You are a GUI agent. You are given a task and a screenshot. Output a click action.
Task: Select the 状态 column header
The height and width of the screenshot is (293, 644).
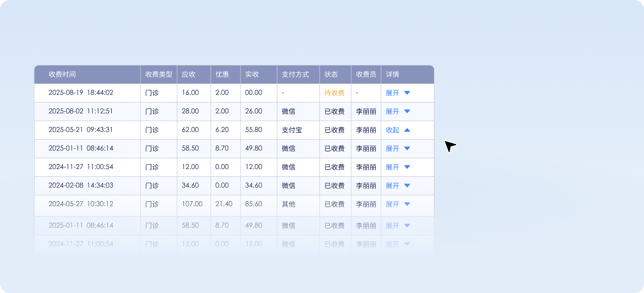[x=331, y=74]
